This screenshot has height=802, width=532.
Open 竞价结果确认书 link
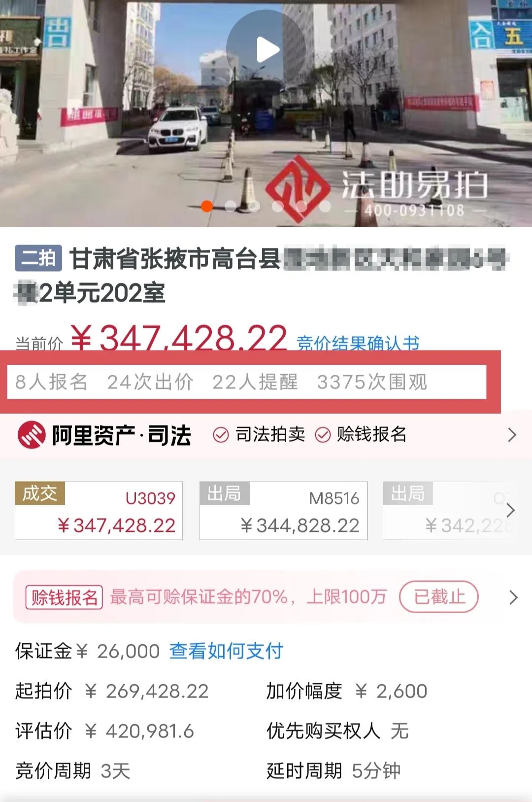[358, 343]
